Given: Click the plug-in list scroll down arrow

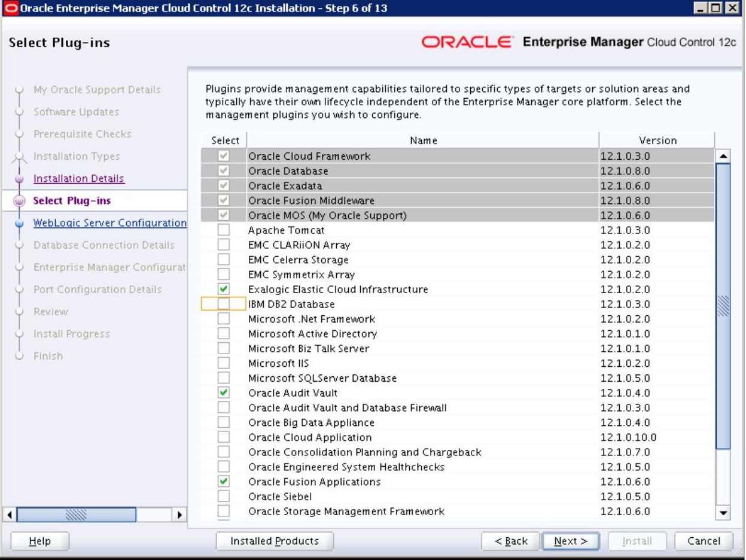Looking at the screenshot, I should 723,513.
